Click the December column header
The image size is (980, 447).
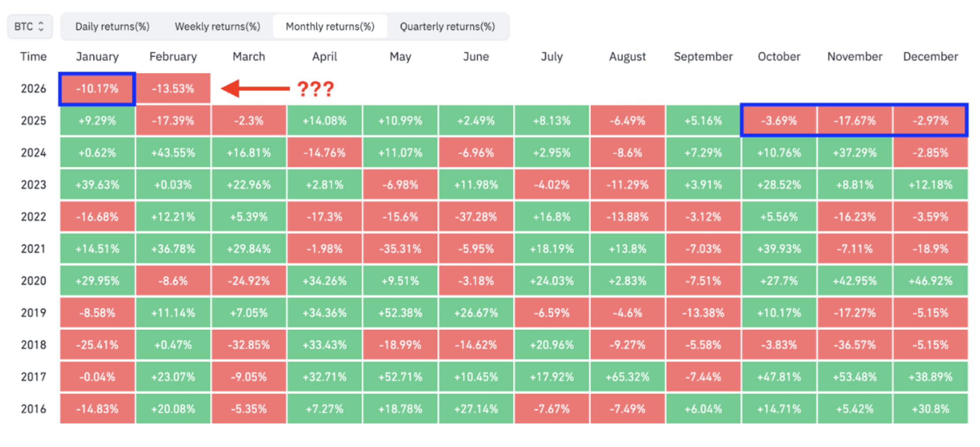[930, 57]
